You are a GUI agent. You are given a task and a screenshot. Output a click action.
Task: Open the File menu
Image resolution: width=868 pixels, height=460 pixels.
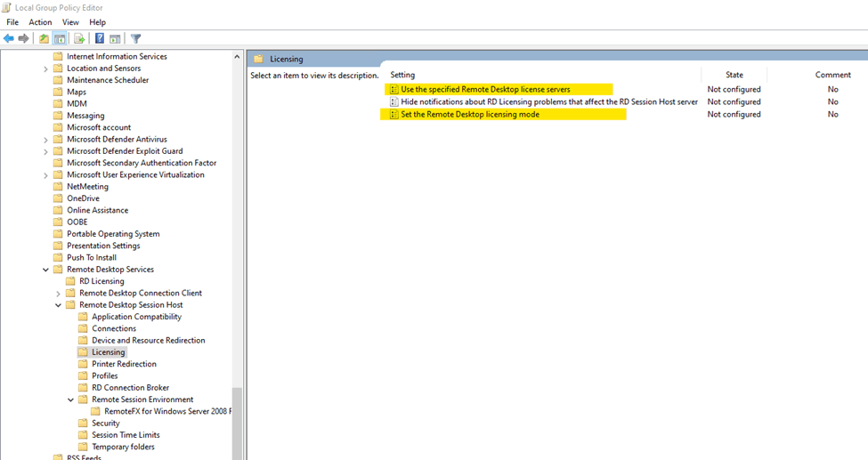(x=12, y=22)
